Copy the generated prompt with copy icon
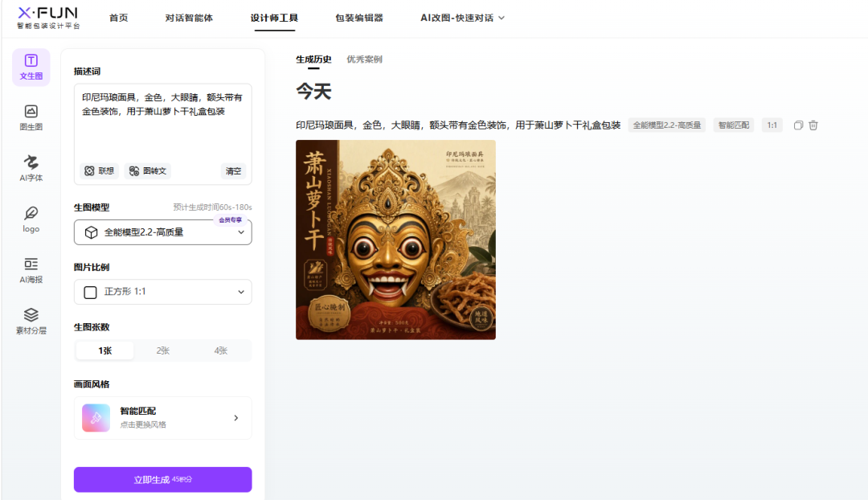 click(798, 125)
